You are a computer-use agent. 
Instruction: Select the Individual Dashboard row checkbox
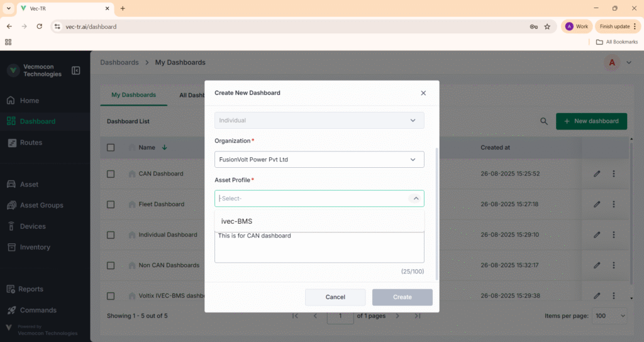click(x=111, y=235)
